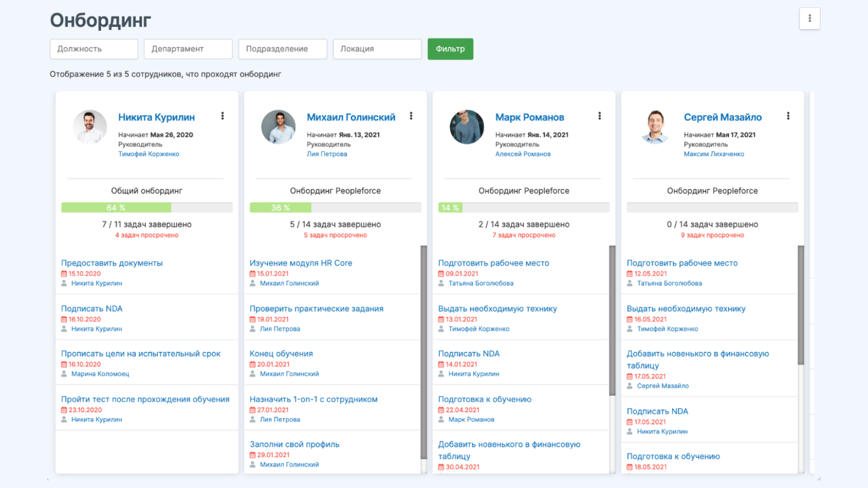Open task Заполни свой профиль
This screenshot has height=488, width=868.
click(295, 444)
